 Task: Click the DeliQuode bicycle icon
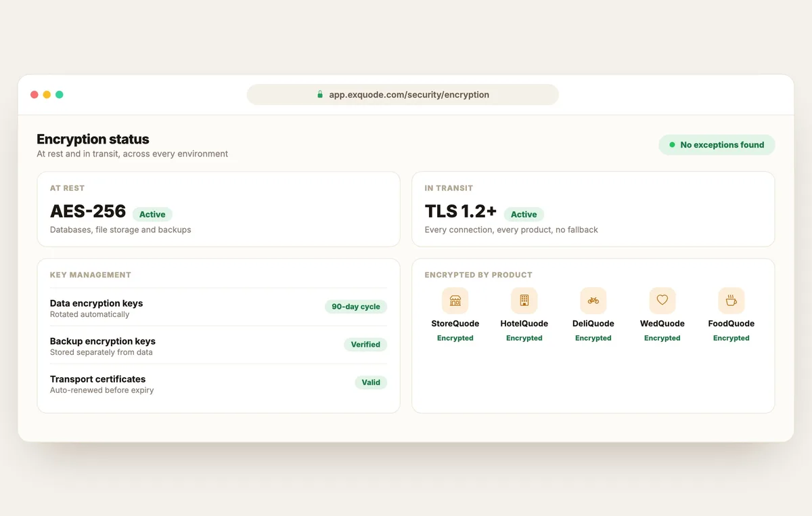click(x=593, y=301)
